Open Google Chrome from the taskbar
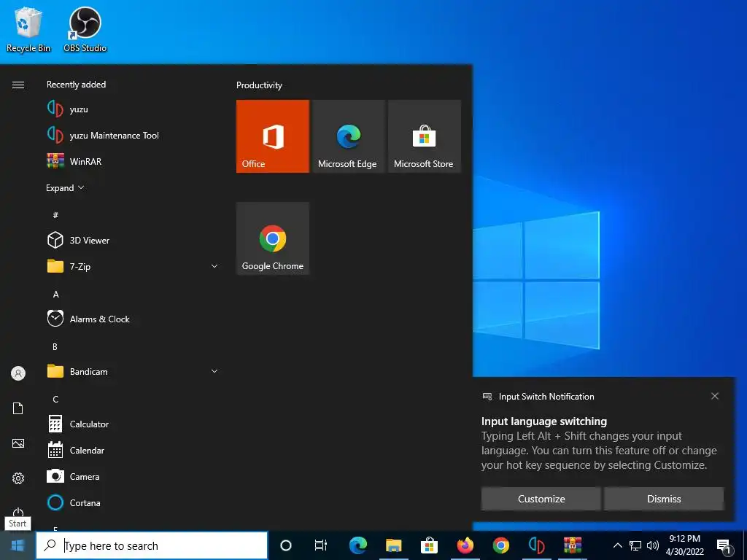747x560 pixels. (x=500, y=545)
